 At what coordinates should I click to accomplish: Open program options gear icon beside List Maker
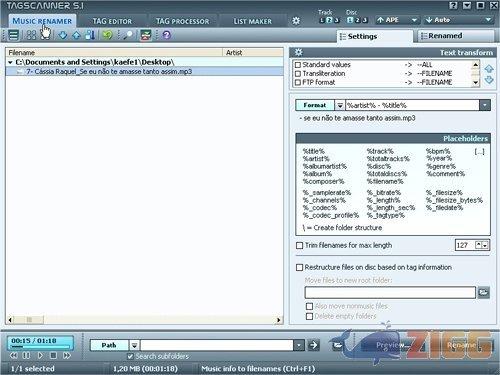coord(296,21)
